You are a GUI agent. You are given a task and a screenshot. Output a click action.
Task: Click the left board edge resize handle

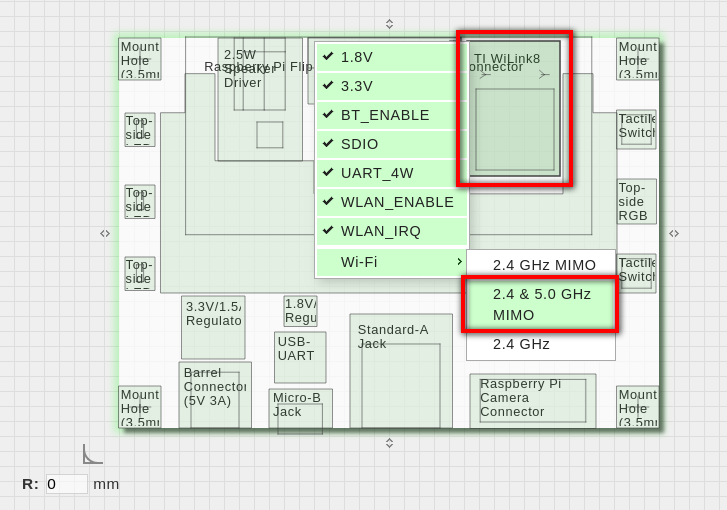[105, 233]
